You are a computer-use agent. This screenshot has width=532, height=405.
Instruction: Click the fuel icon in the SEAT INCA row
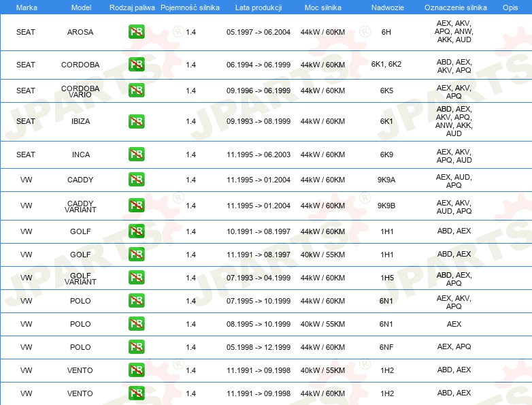point(136,154)
